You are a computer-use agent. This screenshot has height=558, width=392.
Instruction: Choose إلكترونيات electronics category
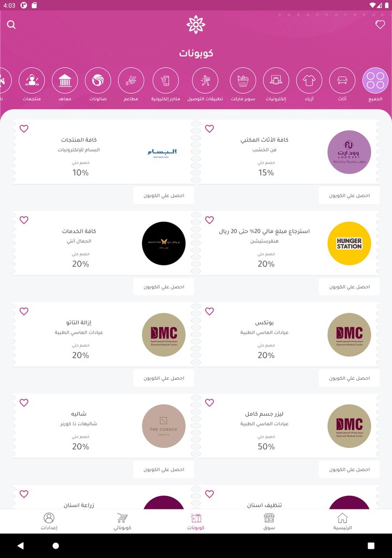(x=276, y=81)
